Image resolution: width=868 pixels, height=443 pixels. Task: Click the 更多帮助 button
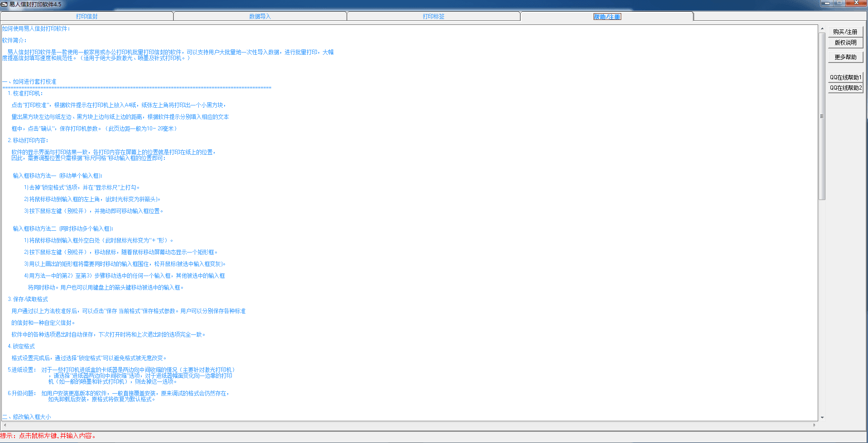(x=845, y=57)
